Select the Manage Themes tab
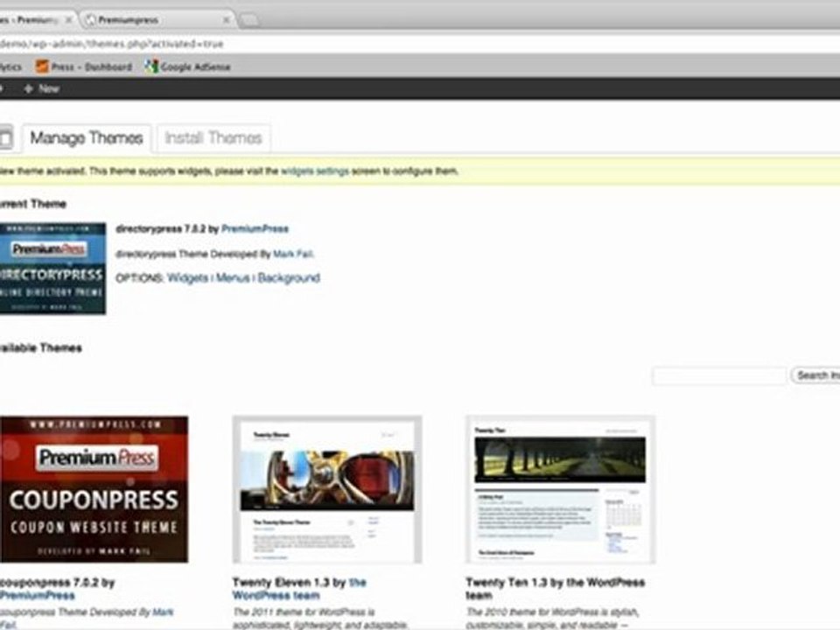The image size is (840, 630). (87, 138)
